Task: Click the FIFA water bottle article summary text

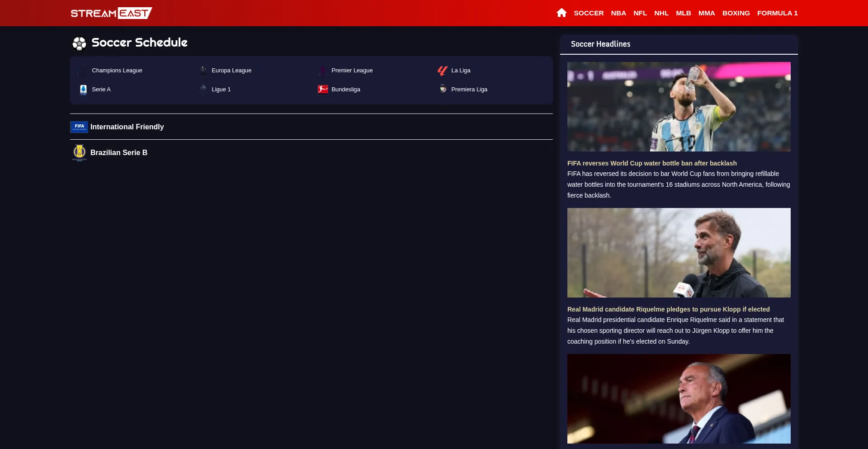Action: tap(679, 184)
